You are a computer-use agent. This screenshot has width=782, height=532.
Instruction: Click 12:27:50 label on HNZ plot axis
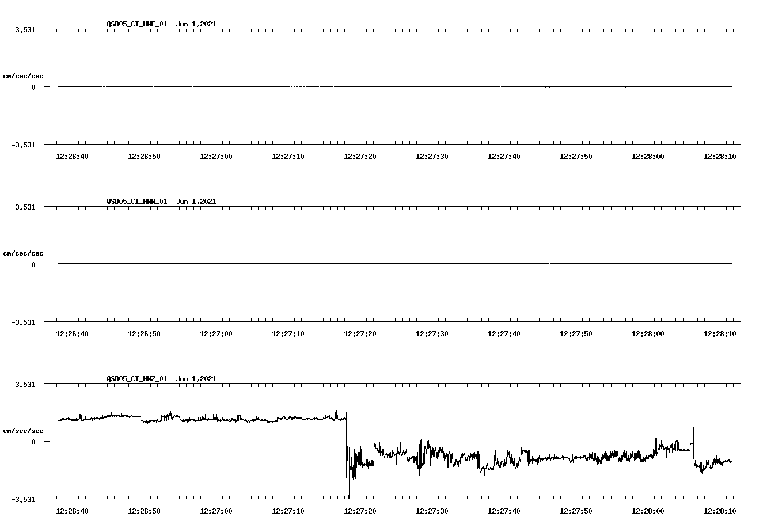(576, 511)
